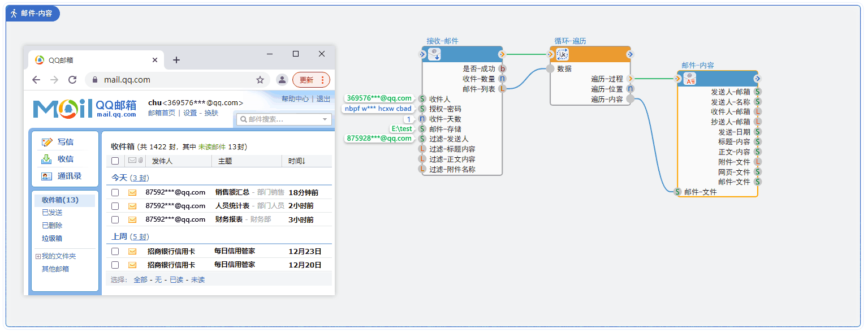Bookmark page with star icon
The image size is (868, 332).
click(x=260, y=80)
